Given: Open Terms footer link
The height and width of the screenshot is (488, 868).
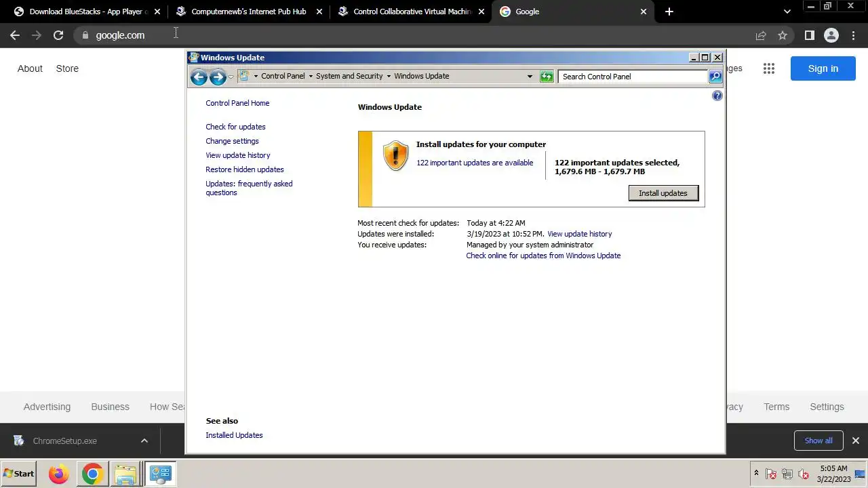Looking at the screenshot, I should coord(776,407).
